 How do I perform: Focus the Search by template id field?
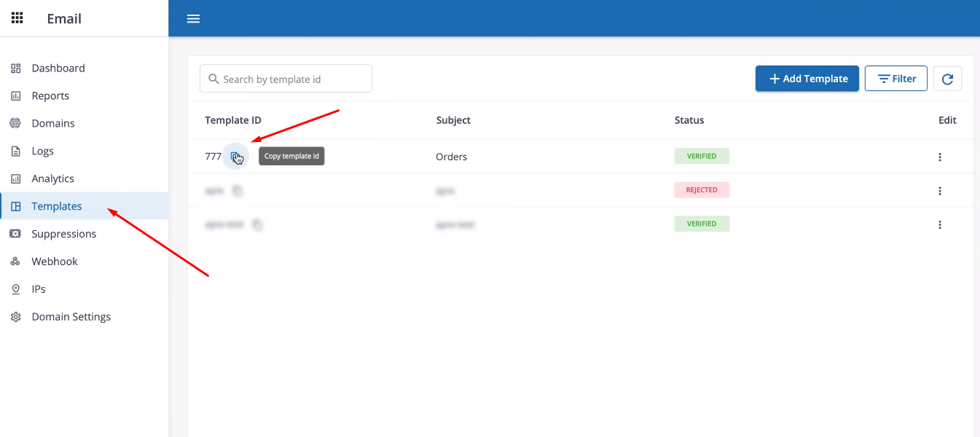[286, 79]
